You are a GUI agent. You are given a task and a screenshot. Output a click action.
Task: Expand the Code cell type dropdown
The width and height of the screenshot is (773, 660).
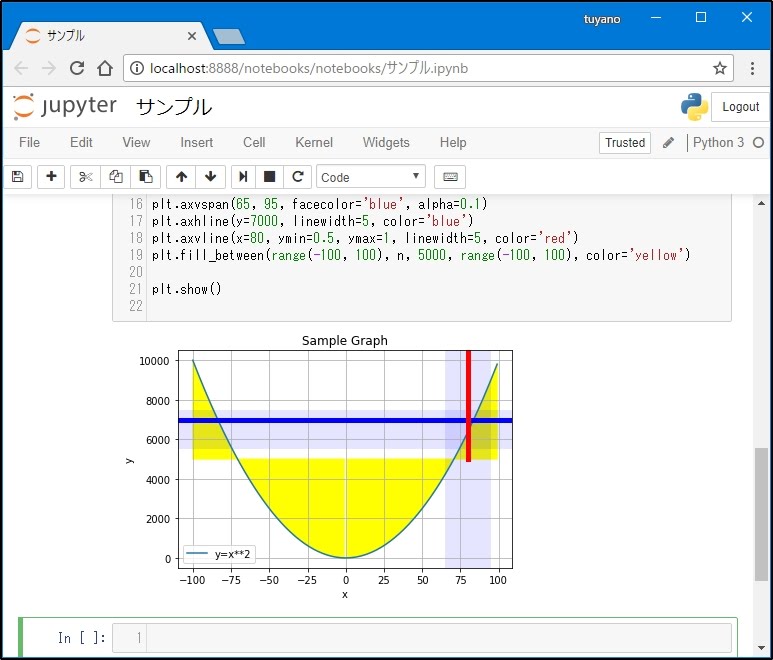click(x=371, y=177)
